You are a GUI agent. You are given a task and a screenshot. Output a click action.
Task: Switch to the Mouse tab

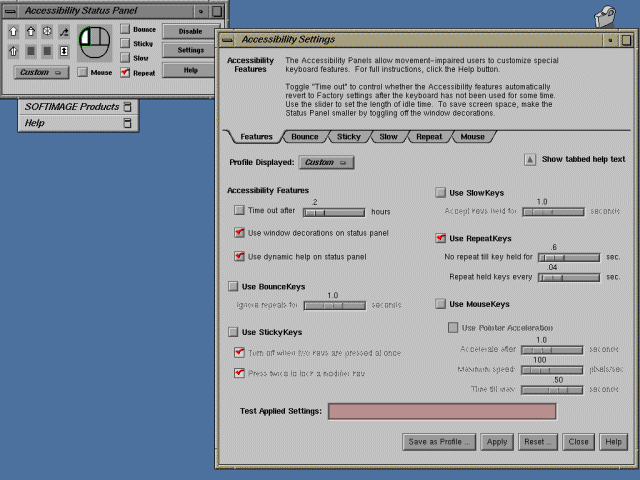472,136
